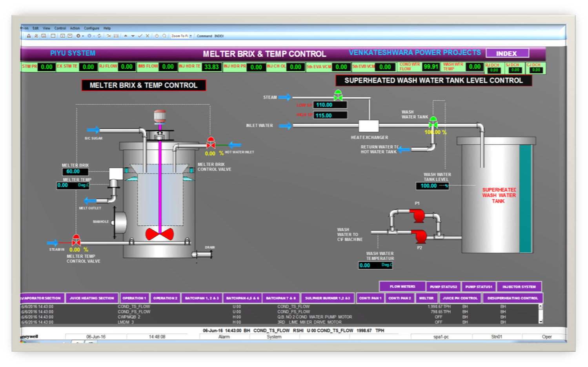This screenshot has width=588, height=367.
Task: Open the alarm summary toolbar icon
Action: [x=29, y=36]
